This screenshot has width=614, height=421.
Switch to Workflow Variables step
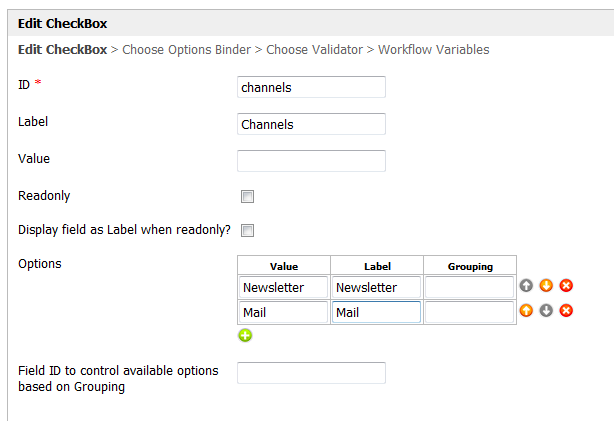(x=433, y=49)
